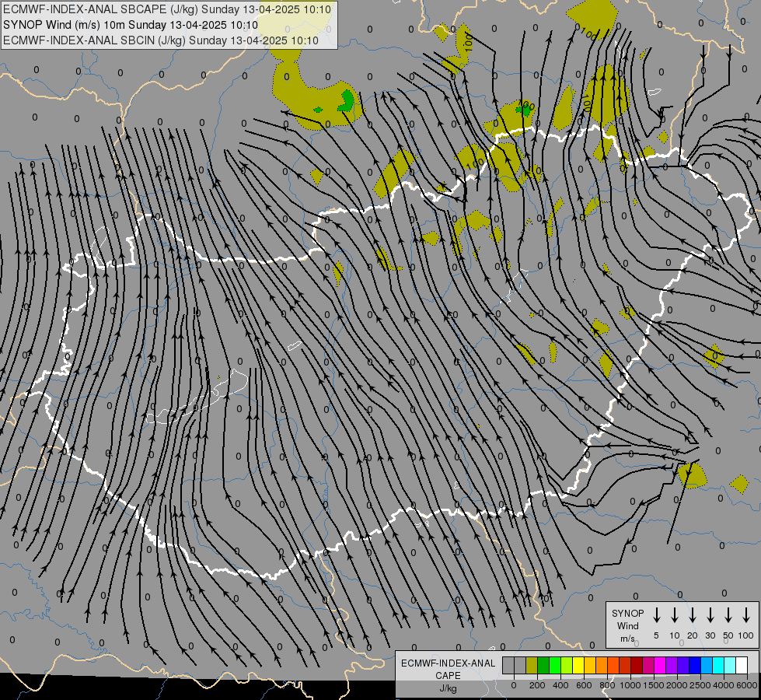The height and width of the screenshot is (700, 761).
Task: Click the '2500' tick on CAPE scale
Action: coord(700,685)
